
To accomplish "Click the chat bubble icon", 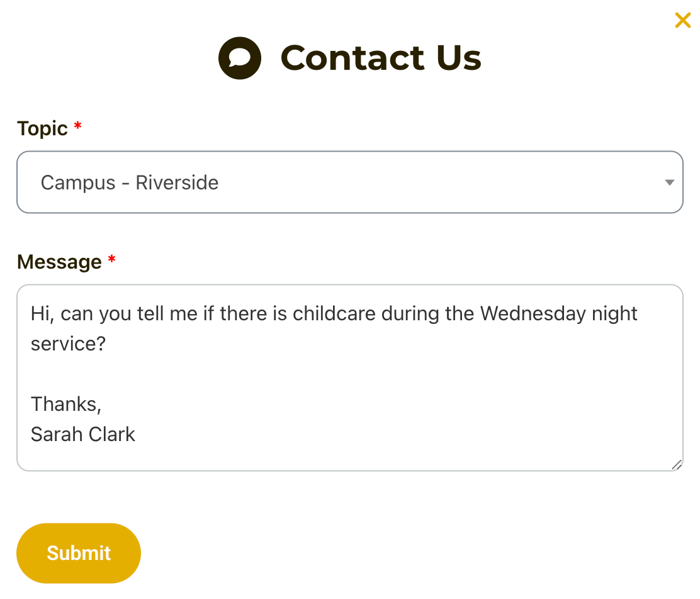I will [x=239, y=58].
